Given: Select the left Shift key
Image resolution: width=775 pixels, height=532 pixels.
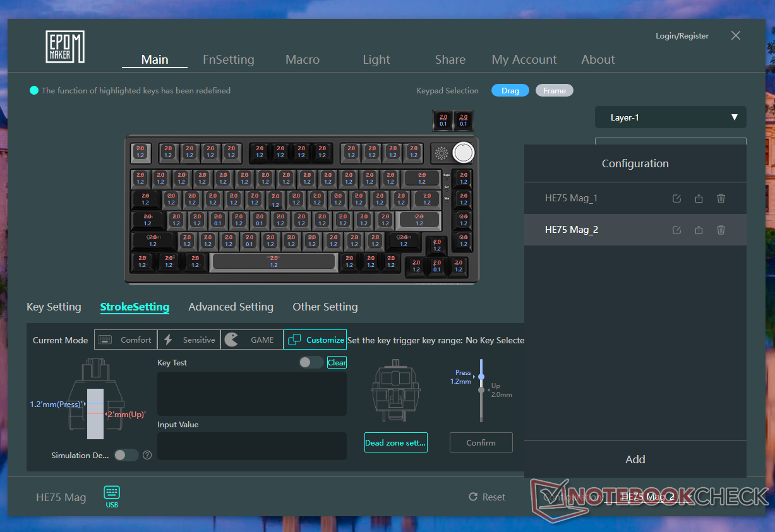Looking at the screenshot, I should coord(152,240).
